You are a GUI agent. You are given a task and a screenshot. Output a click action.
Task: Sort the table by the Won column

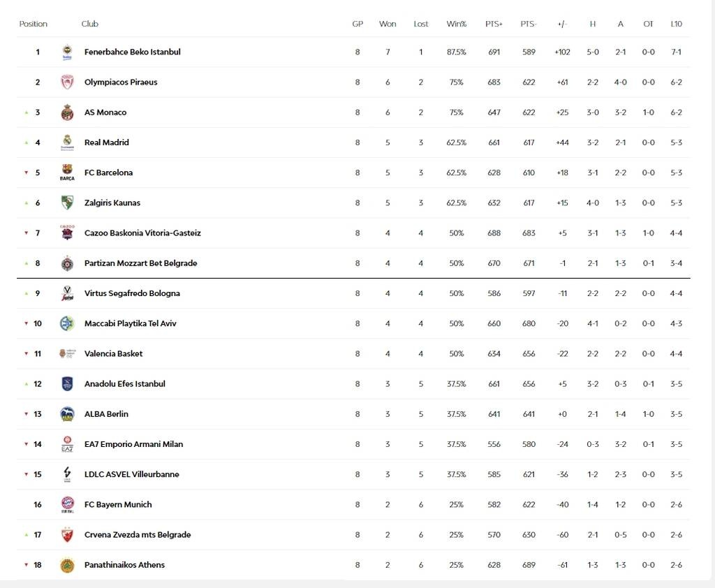[388, 23]
